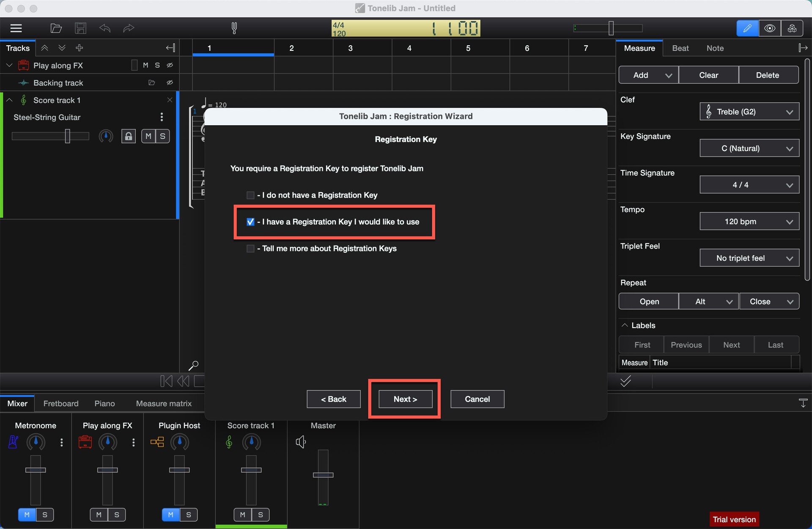Click the Metronome icon in mixer

tap(13, 442)
